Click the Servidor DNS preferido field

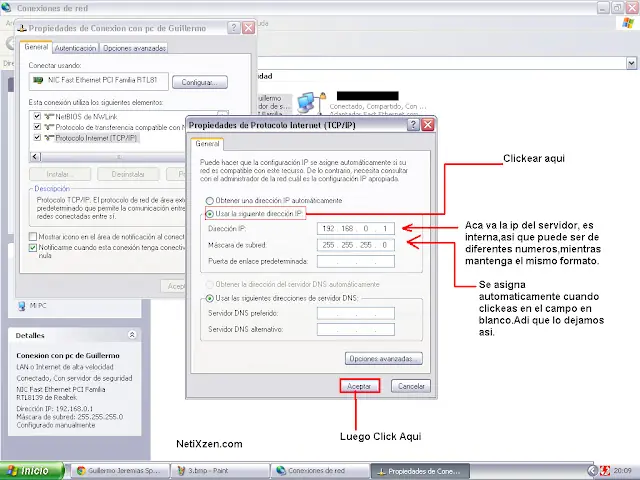pos(356,313)
